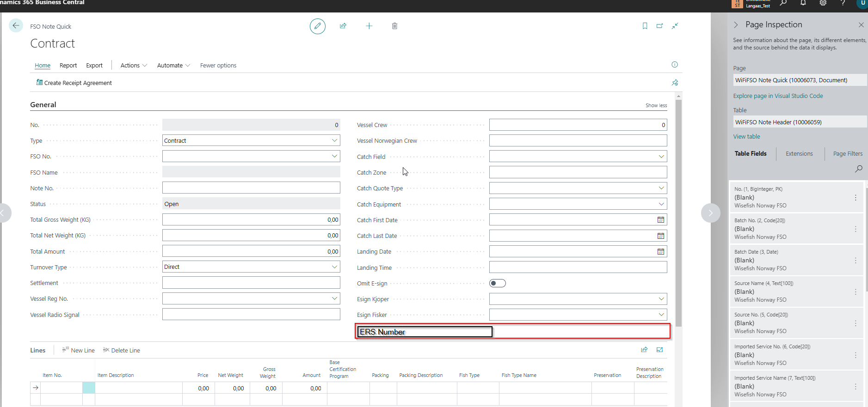Screen dimensions: 868x407
Task: Open page in new window icon
Action: click(659, 26)
